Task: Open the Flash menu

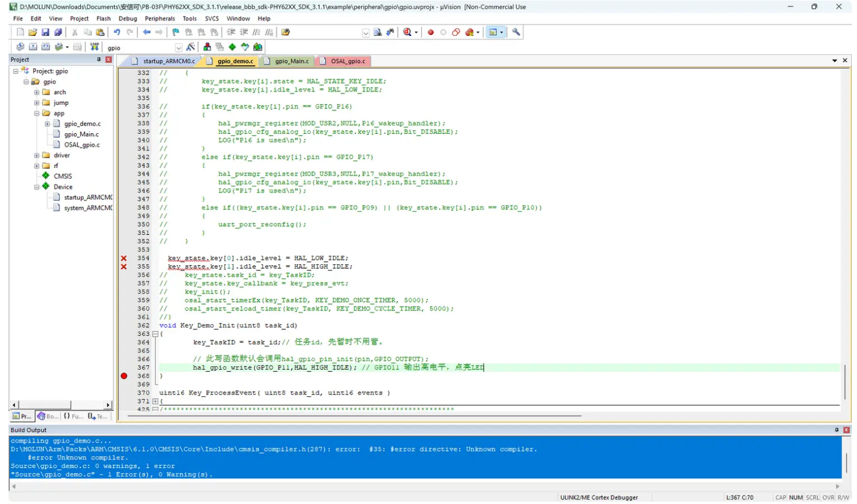Action: (104, 19)
